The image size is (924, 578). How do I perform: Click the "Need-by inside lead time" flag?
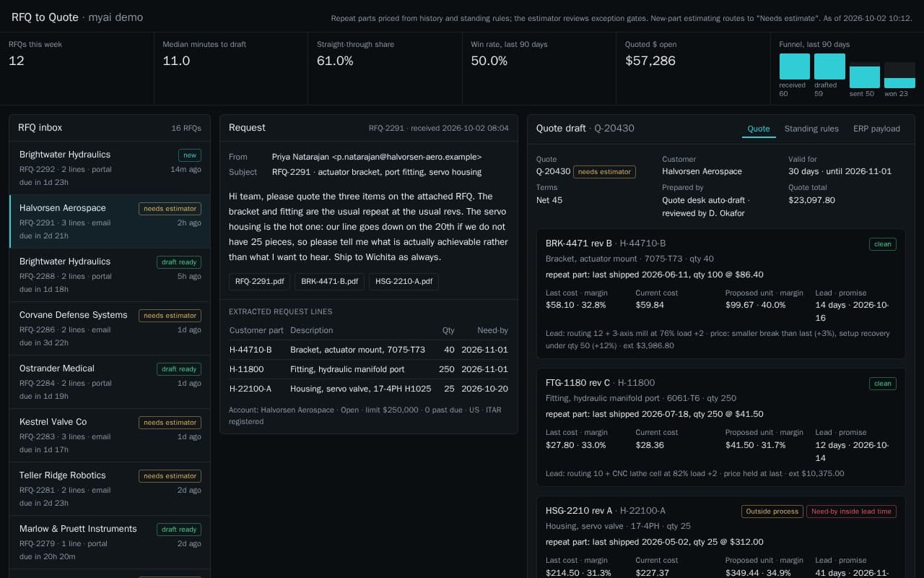pyautogui.click(x=851, y=512)
